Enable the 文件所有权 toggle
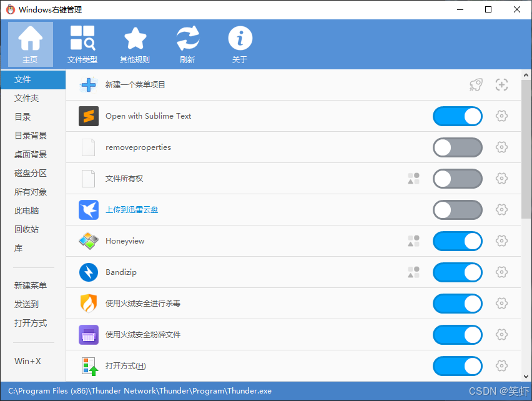Viewport: 532px width, 401px height. point(457,179)
